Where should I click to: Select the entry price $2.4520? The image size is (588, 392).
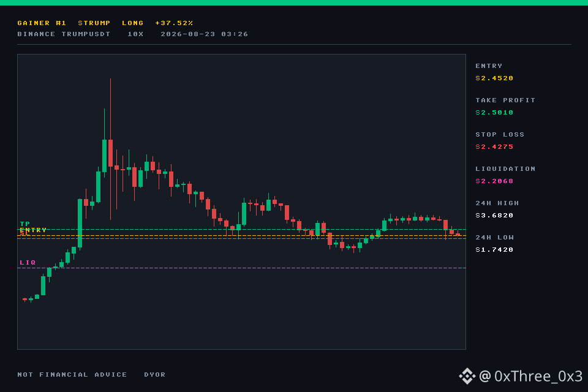(494, 78)
